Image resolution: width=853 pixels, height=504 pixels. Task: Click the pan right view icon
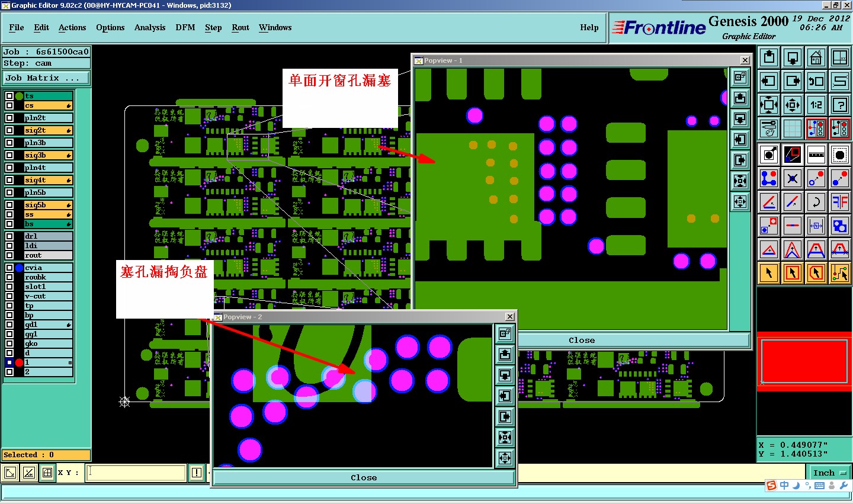[x=793, y=81]
